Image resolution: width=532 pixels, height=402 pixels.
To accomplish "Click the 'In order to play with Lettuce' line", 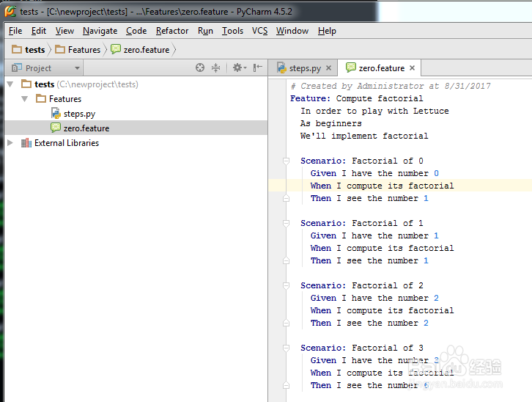I will click(x=374, y=111).
